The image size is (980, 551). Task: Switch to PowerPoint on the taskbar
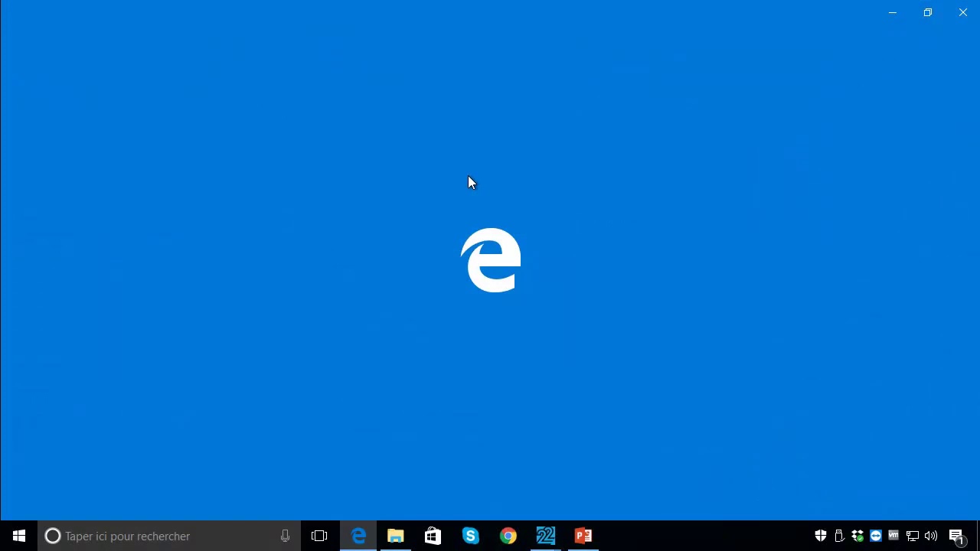pos(583,536)
